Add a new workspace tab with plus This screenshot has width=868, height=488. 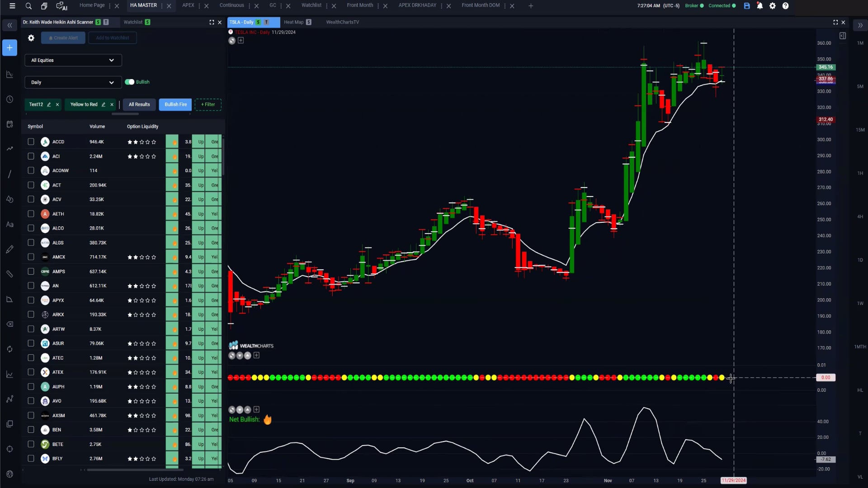pyautogui.click(x=531, y=6)
